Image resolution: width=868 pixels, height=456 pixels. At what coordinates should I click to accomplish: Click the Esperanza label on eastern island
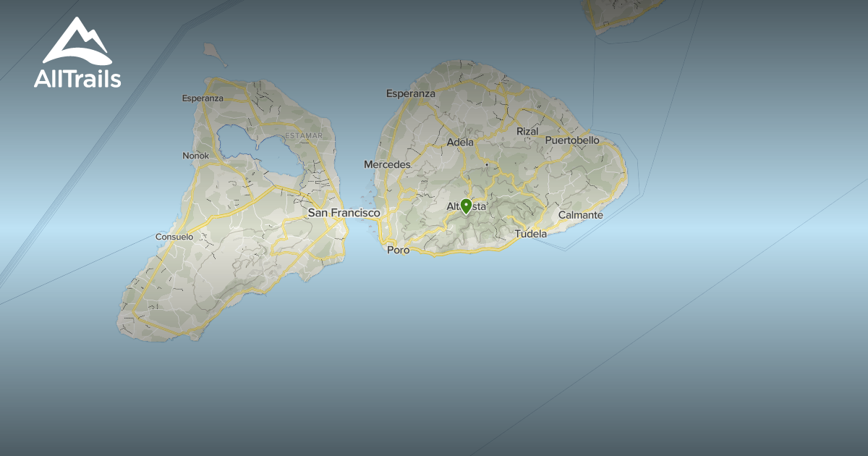[x=410, y=93]
